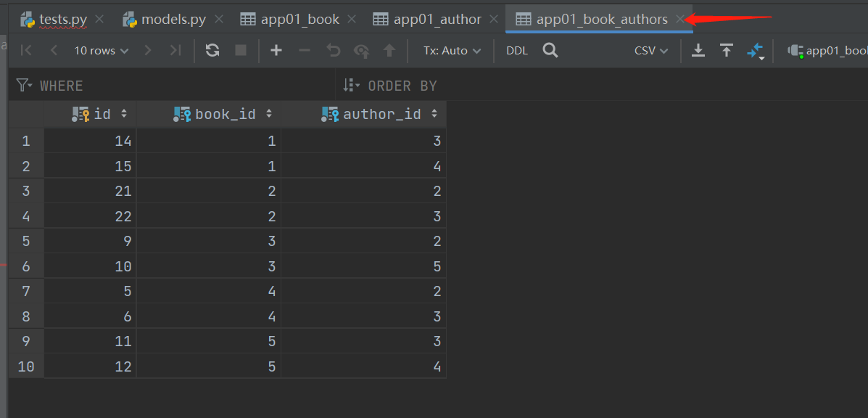Reload the table data
The width and height of the screenshot is (868, 418).
pos(212,50)
